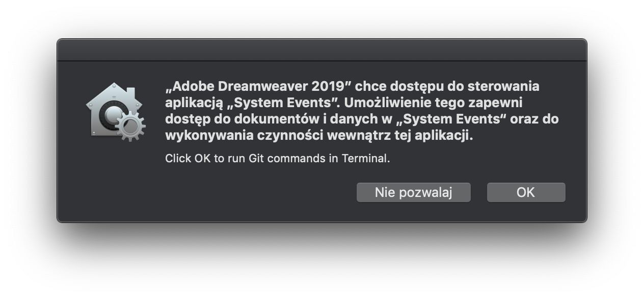Click the dialog title bar

click(x=322, y=48)
